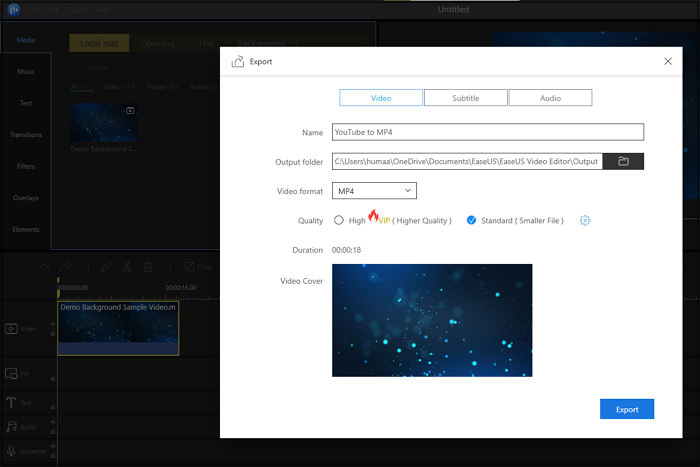
Task: Click the redo arrow above the timeline
Action: click(65, 267)
